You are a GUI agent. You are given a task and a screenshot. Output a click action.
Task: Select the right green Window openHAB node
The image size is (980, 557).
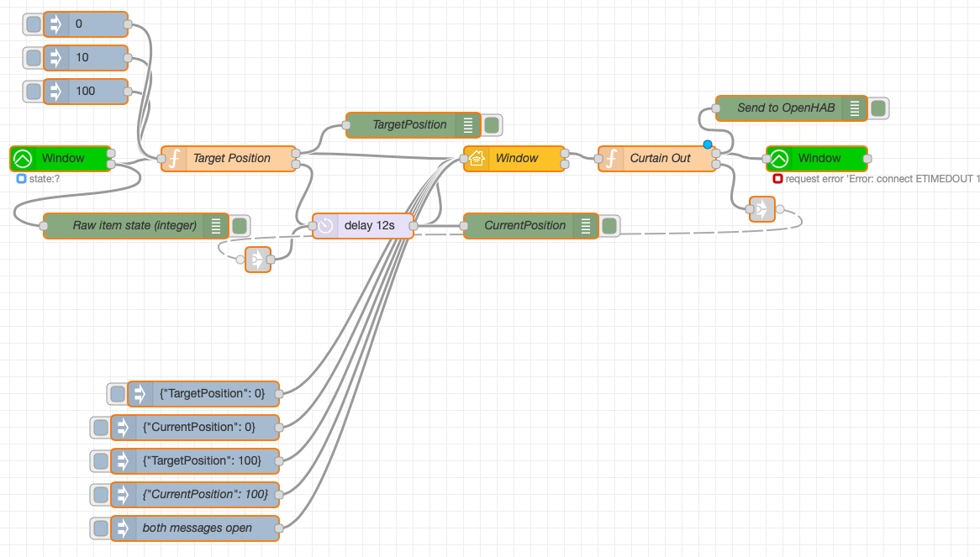click(817, 159)
